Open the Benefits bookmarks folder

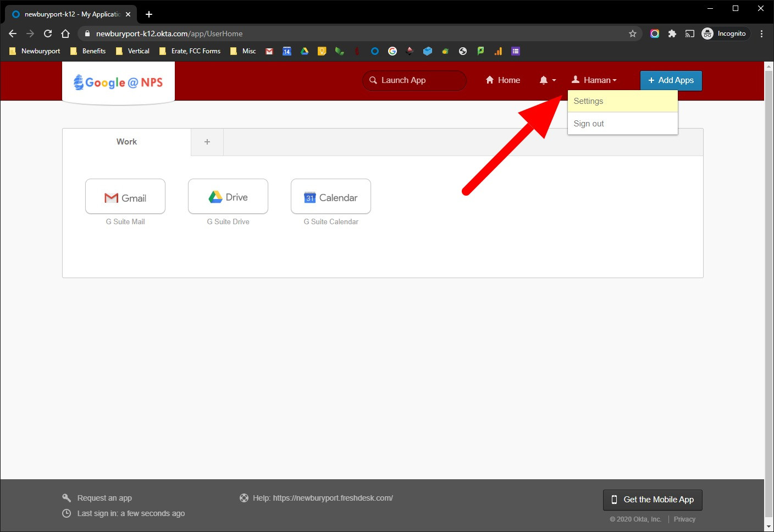88,51
